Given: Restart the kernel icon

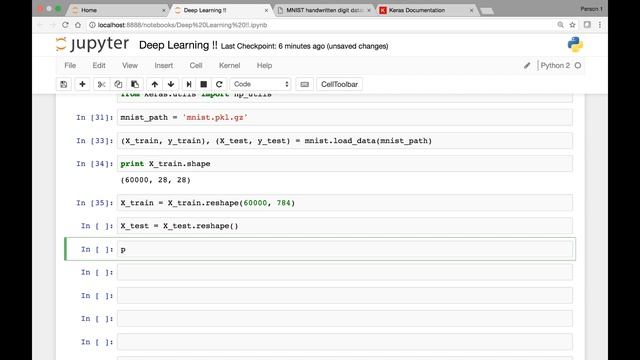Looking at the screenshot, I should coord(219,84).
